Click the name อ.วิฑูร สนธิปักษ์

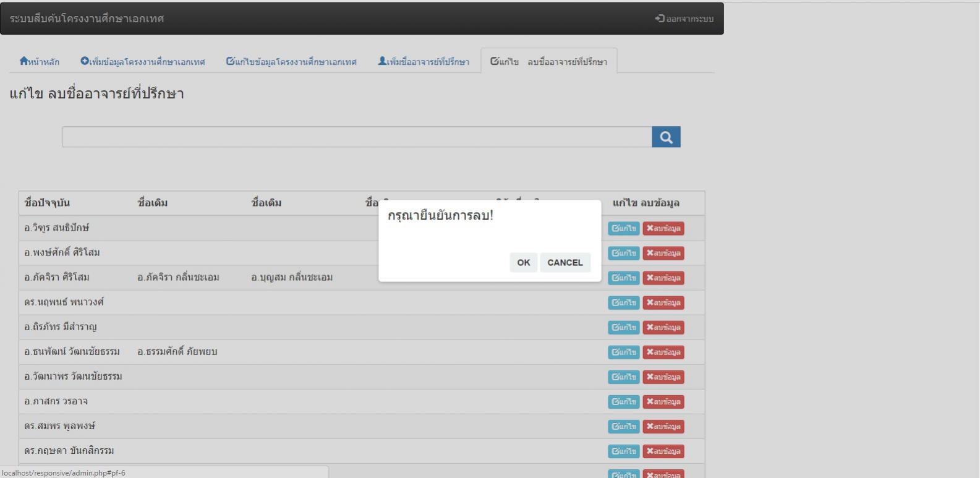(57, 228)
